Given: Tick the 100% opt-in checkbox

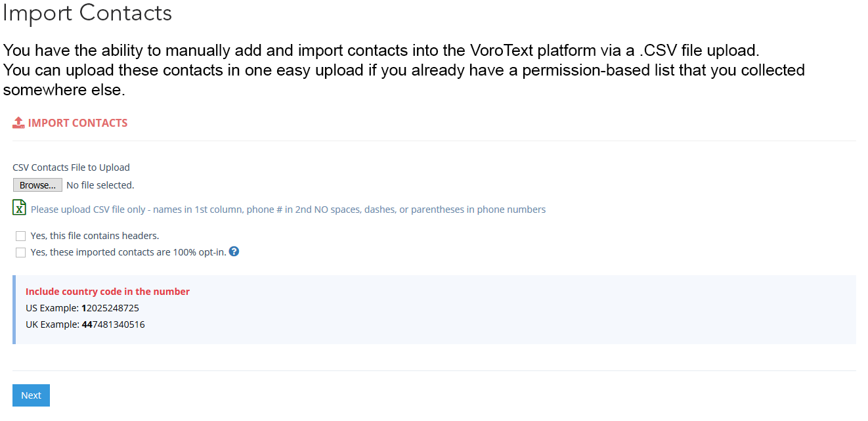Looking at the screenshot, I should point(21,253).
